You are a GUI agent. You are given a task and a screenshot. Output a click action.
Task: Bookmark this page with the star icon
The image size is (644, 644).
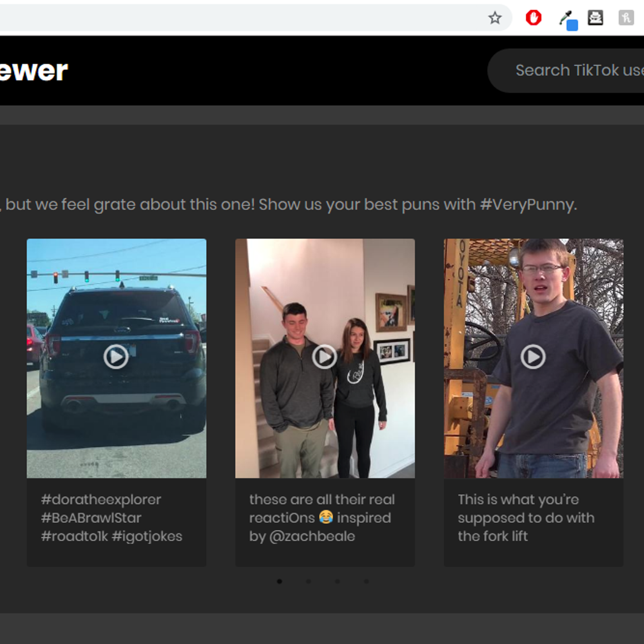pyautogui.click(x=495, y=18)
